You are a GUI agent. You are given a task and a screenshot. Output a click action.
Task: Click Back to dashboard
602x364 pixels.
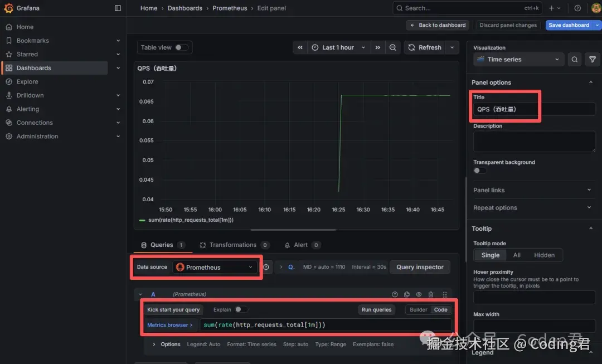438,25
